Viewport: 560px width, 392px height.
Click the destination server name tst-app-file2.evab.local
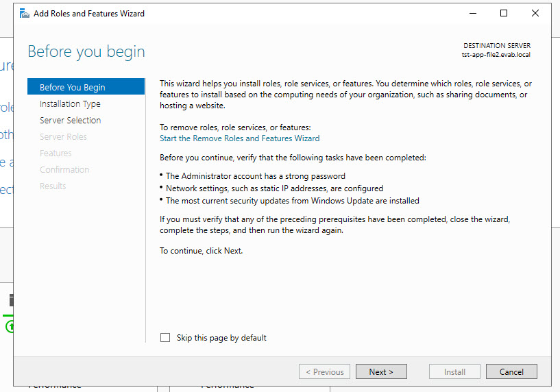pos(496,55)
